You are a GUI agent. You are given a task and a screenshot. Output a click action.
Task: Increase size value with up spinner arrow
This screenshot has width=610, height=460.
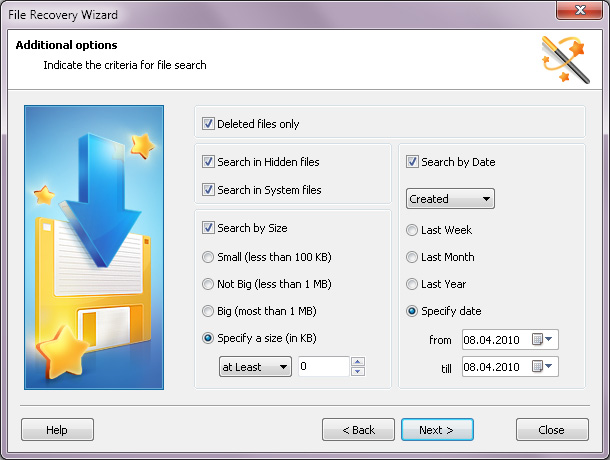pos(358,362)
